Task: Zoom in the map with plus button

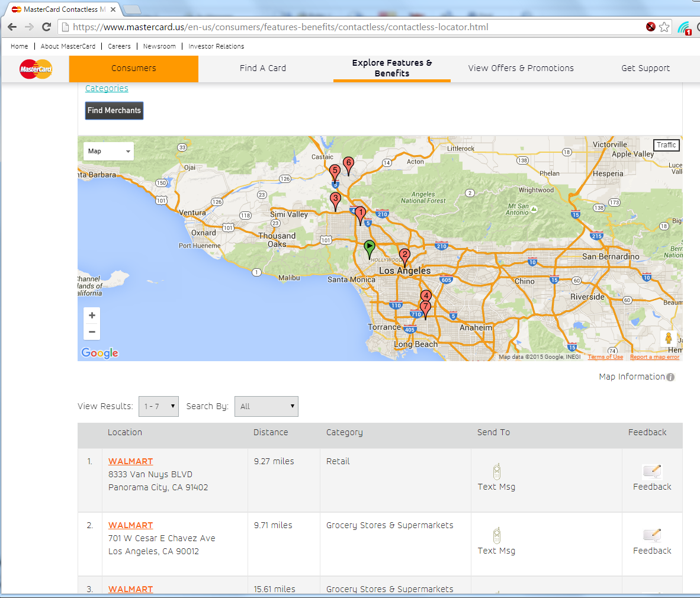Action: pyautogui.click(x=92, y=316)
